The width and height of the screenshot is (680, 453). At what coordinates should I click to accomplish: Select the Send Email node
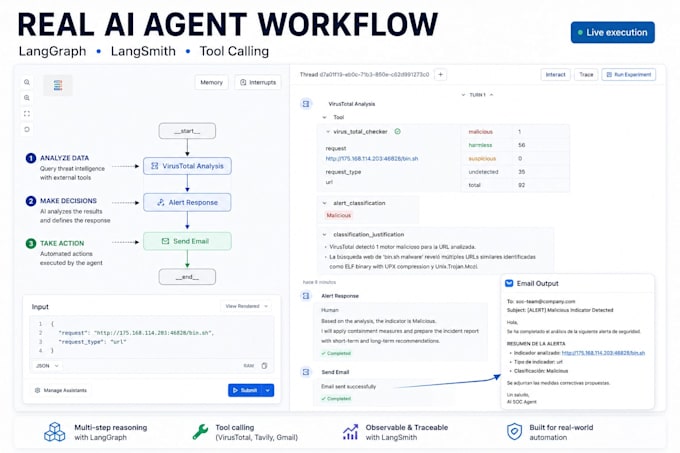point(187,241)
